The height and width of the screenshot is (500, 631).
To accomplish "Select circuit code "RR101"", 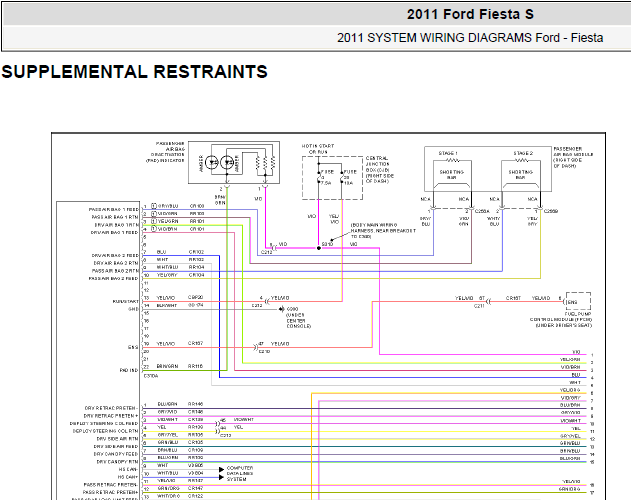I will click(x=197, y=221).
